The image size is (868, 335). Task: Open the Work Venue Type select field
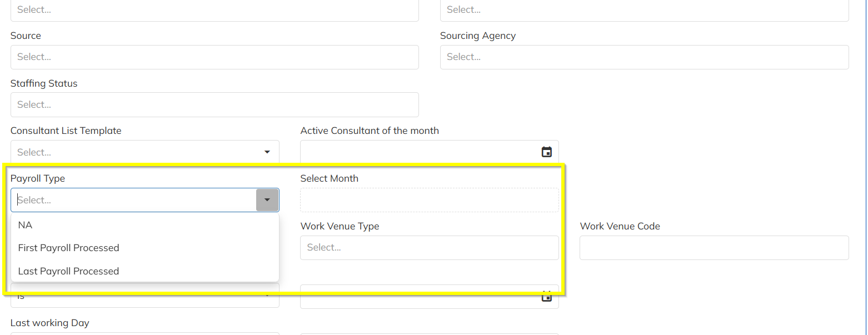pyautogui.click(x=429, y=248)
